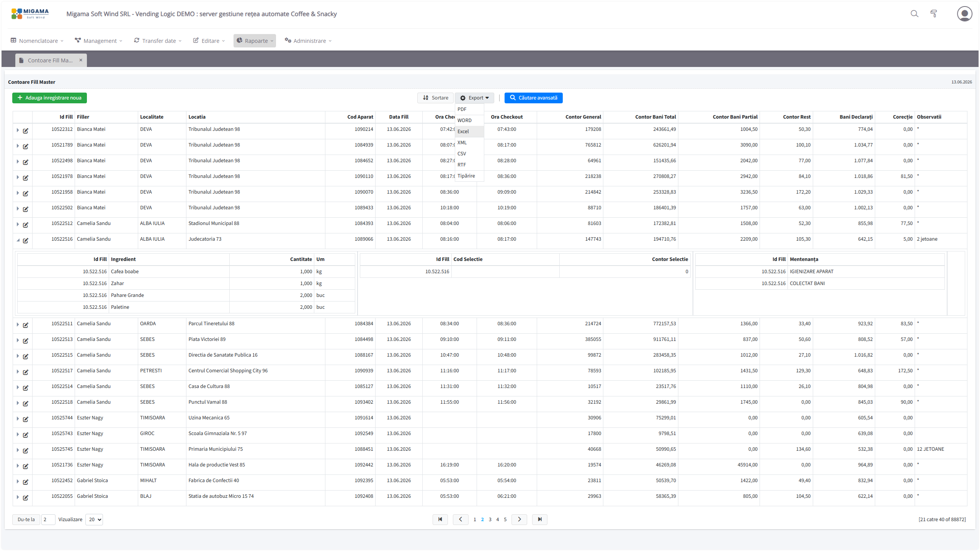
Task: Jump to the last page of results
Action: (x=540, y=519)
